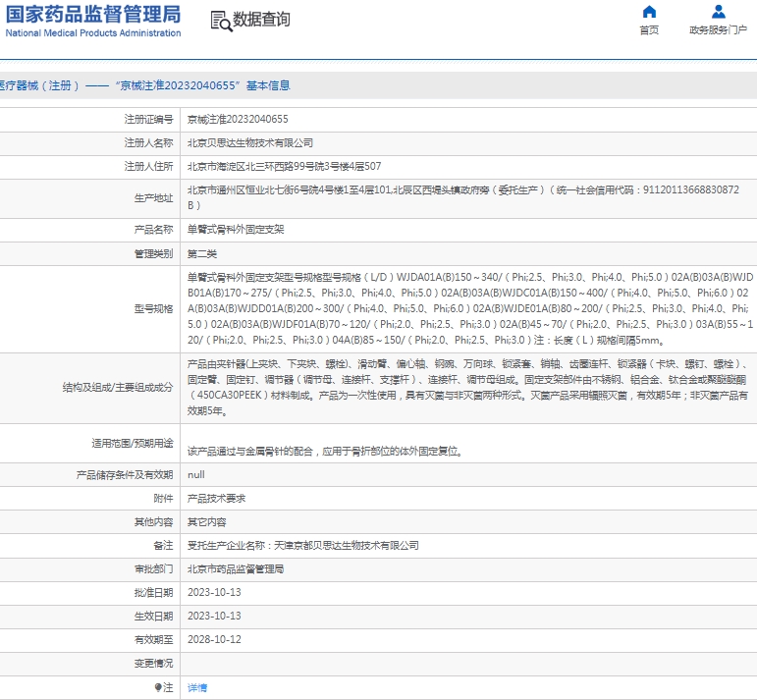Viewport: 757px width, 700px height.
Task: Click the 型号规格 specification value text
Action: pyautogui.click(x=470, y=308)
